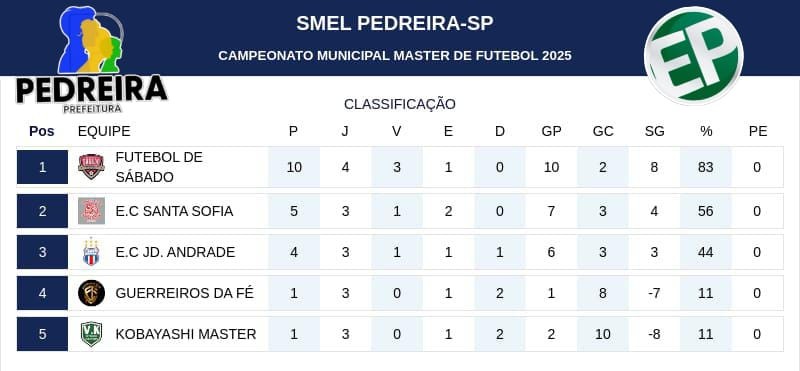Click the Guerreiros da Fé round logo
This screenshot has width=800, height=371.
click(x=91, y=293)
